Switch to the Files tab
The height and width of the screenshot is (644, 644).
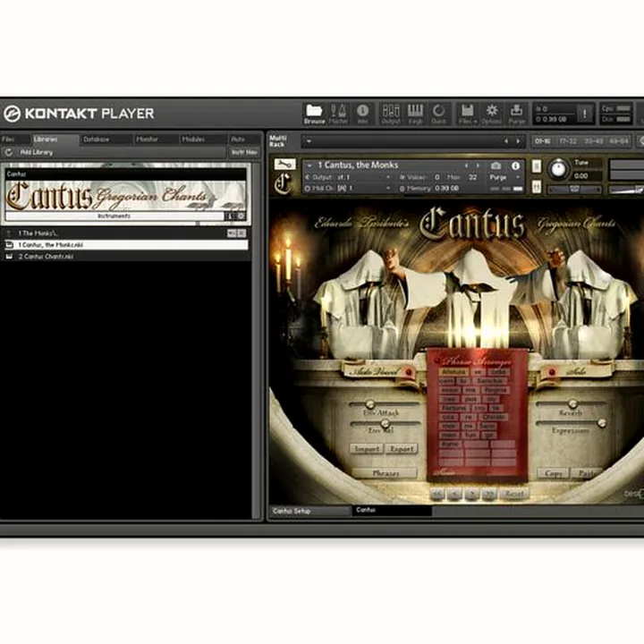[15, 140]
